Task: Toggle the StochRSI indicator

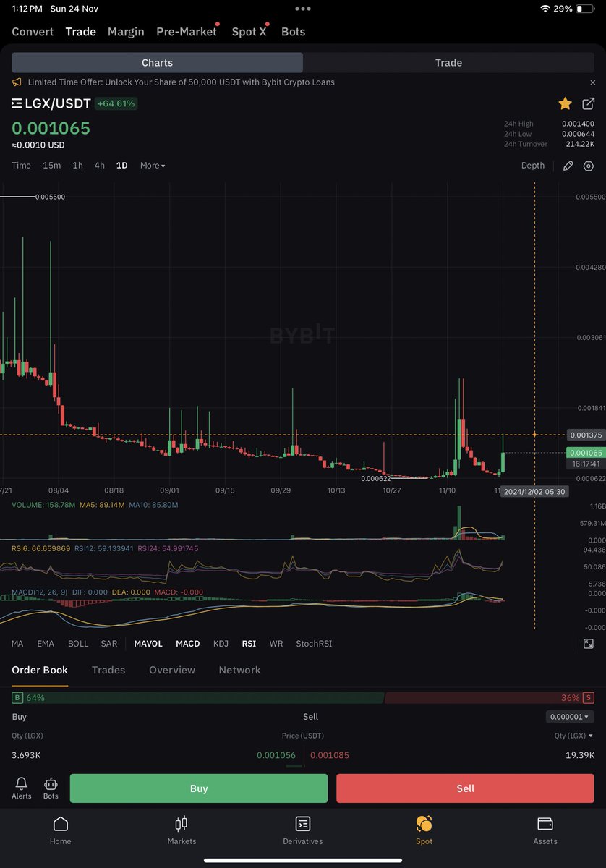Action: [314, 644]
